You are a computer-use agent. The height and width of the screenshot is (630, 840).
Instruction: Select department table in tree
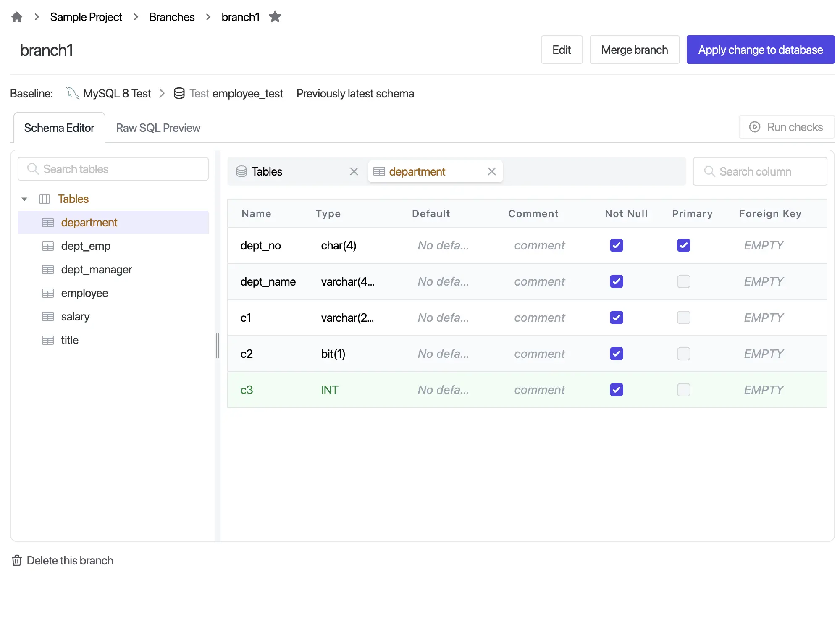tap(113, 223)
